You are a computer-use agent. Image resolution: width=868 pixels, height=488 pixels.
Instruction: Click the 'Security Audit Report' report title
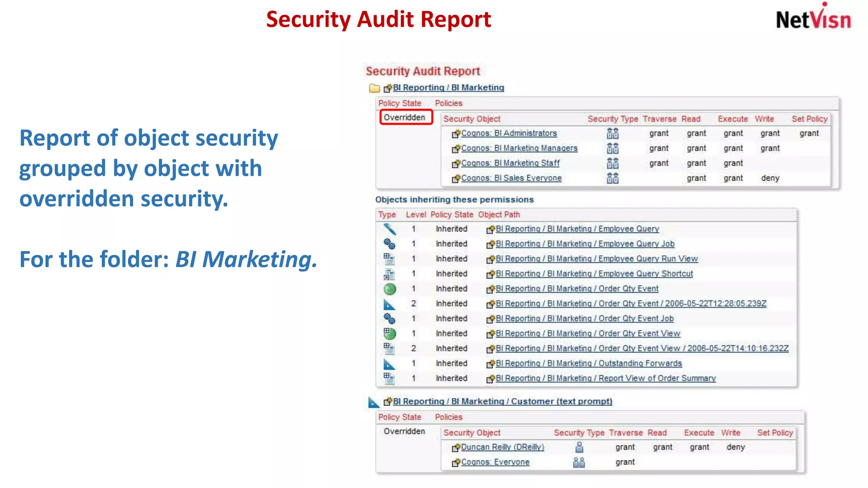pyautogui.click(x=423, y=71)
